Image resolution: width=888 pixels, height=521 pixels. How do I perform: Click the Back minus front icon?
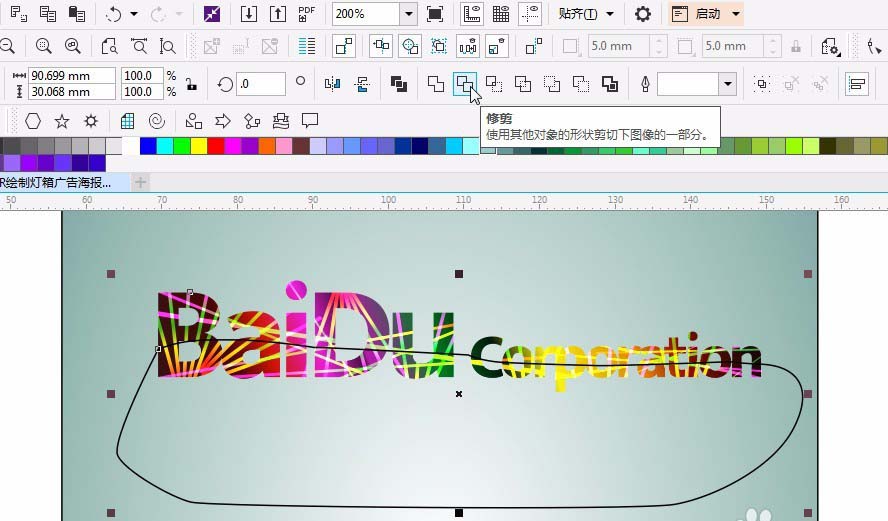coord(580,84)
